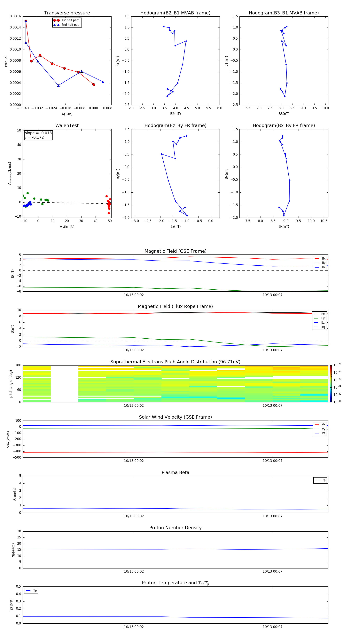351x644 pixels.
Task: Click the "WalenTest" plot title
Action: [67, 125]
